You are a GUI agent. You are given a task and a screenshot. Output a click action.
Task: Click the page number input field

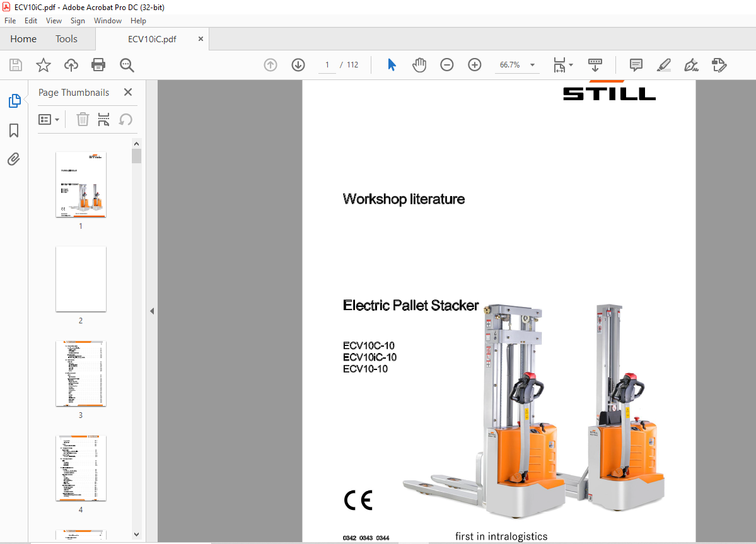pyautogui.click(x=327, y=64)
